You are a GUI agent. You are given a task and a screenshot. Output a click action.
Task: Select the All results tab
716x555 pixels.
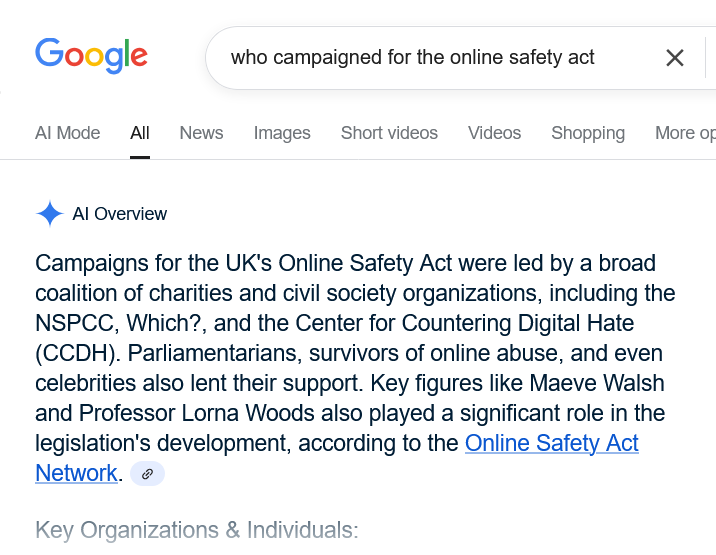click(140, 133)
